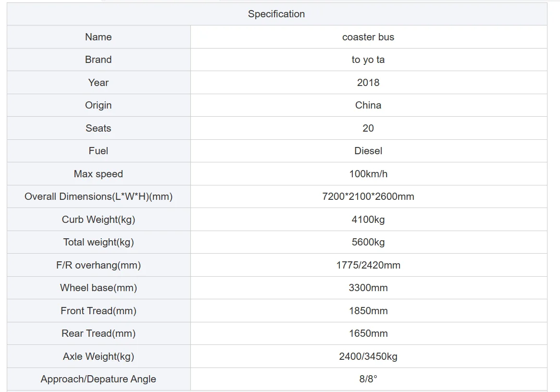The height and width of the screenshot is (392, 560).
Task: Select the 'coaster bus' name value cell
Action: coord(368,37)
